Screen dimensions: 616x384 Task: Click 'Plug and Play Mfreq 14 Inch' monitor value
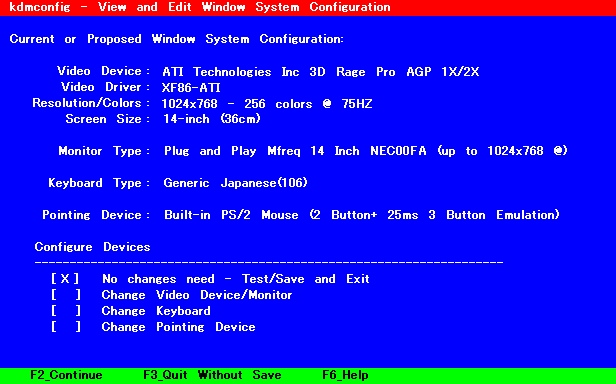[x=366, y=151]
